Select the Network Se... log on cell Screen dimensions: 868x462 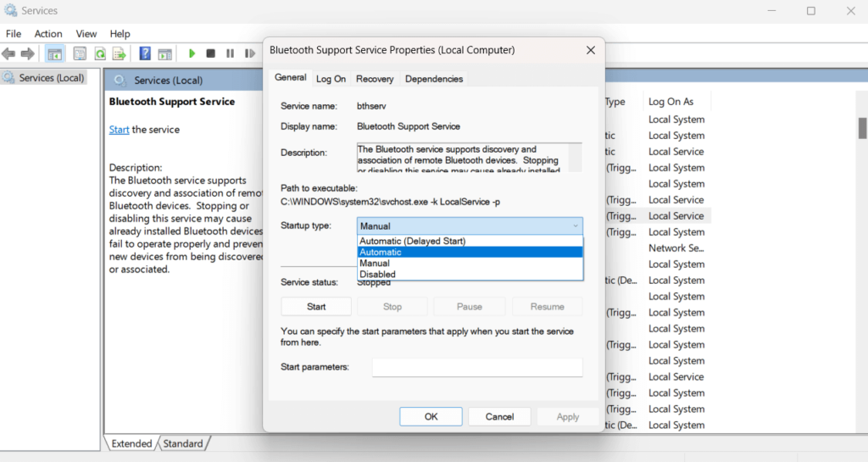pos(676,248)
